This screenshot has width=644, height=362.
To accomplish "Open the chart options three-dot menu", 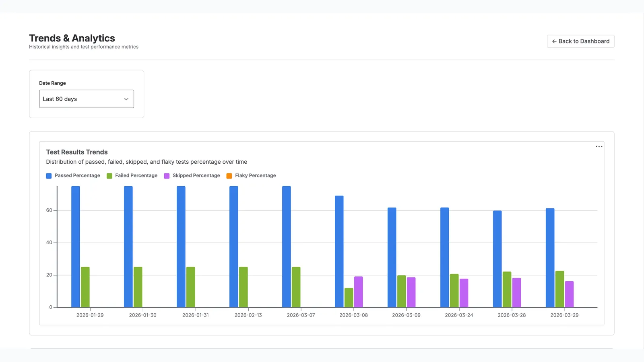I will pyautogui.click(x=599, y=146).
